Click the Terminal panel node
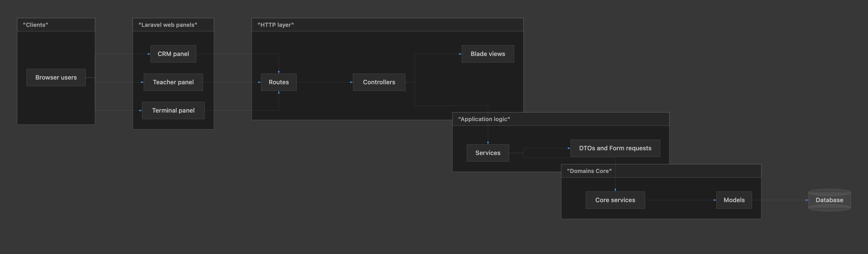868x254 pixels. [x=173, y=110]
